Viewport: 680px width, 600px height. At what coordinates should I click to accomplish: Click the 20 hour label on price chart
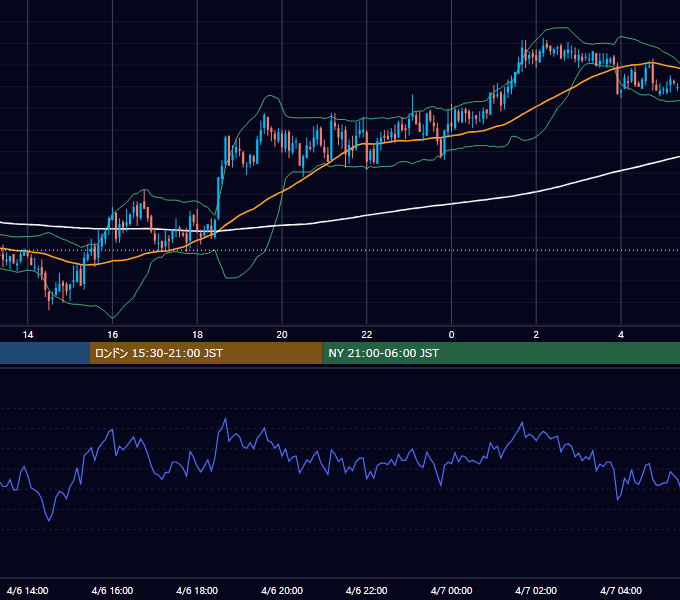tap(282, 335)
